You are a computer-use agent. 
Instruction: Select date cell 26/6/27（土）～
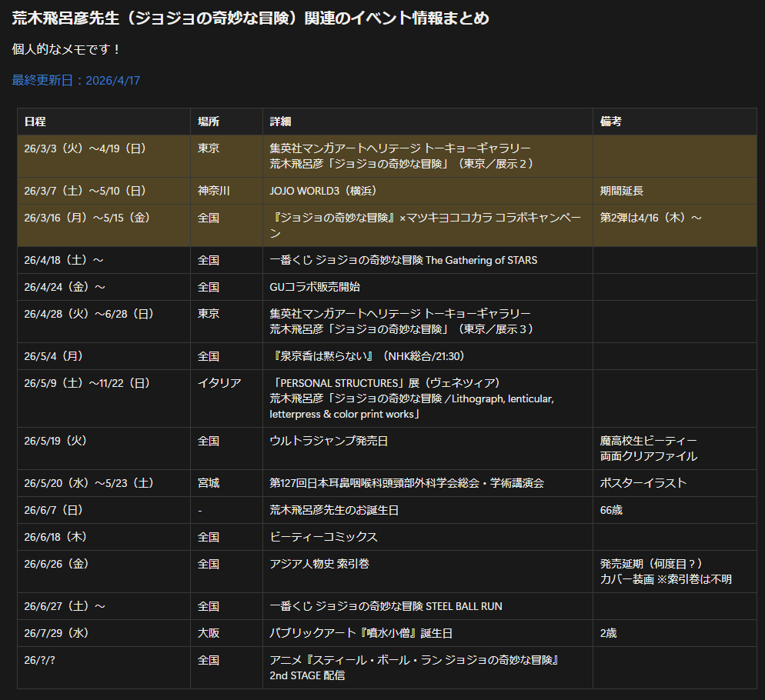click(104, 606)
